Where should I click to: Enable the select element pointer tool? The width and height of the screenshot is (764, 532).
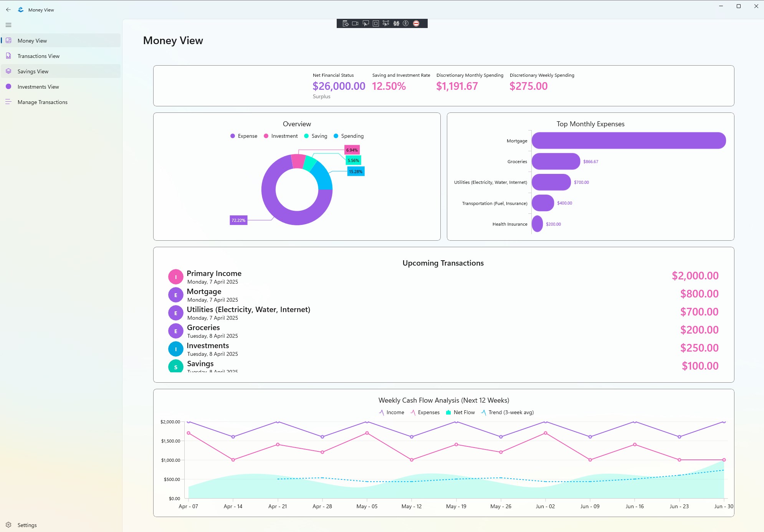(x=365, y=23)
